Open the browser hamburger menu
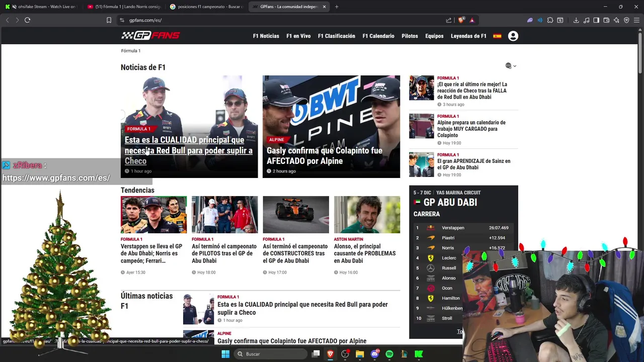644x362 pixels. pos(636,20)
